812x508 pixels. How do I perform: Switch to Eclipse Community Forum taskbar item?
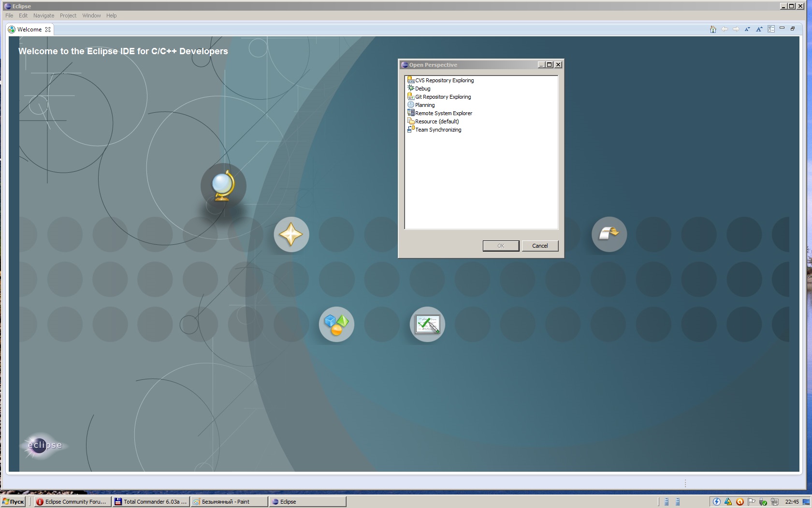point(72,502)
